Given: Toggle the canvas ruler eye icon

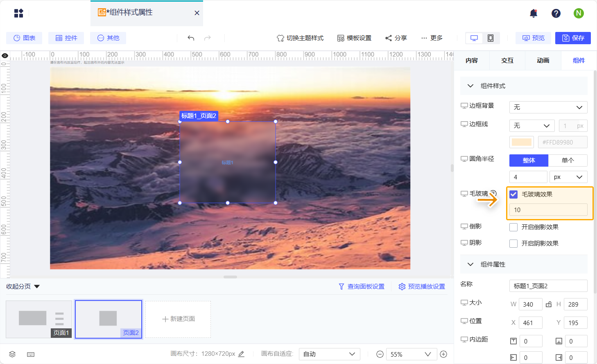Looking at the screenshot, I should pyautogui.click(x=5, y=56).
